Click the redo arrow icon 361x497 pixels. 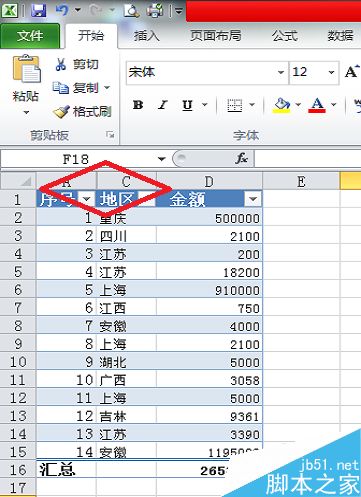click(x=96, y=10)
